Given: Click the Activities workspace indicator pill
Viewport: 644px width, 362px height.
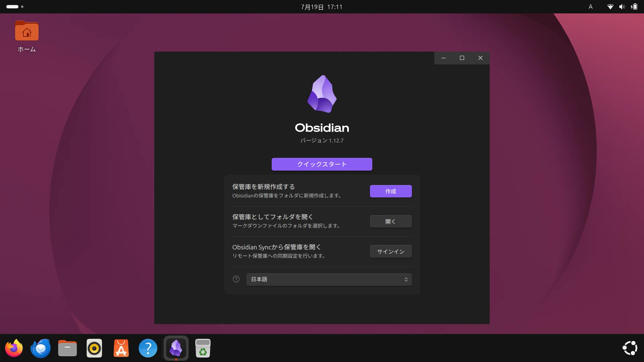Looking at the screenshot, I should 15,7.
